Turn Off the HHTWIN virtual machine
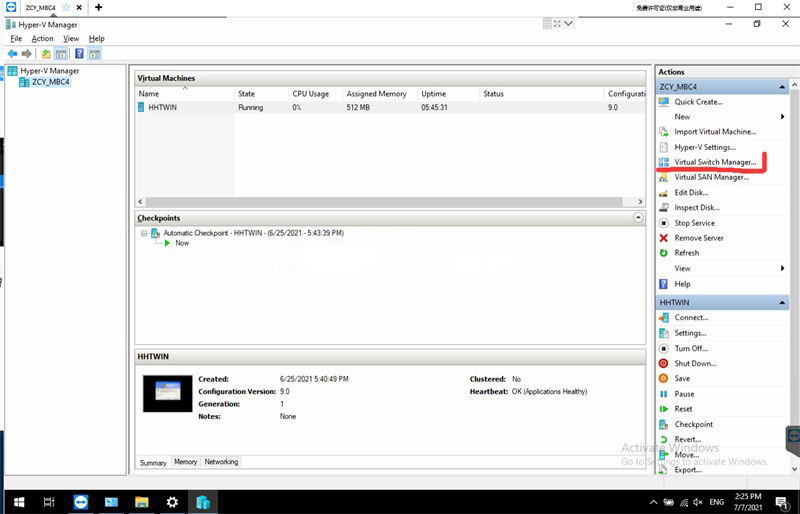 coord(691,348)
